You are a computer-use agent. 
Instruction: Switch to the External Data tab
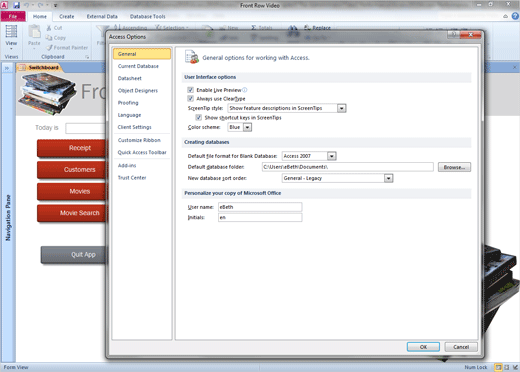tap(102, 16)
